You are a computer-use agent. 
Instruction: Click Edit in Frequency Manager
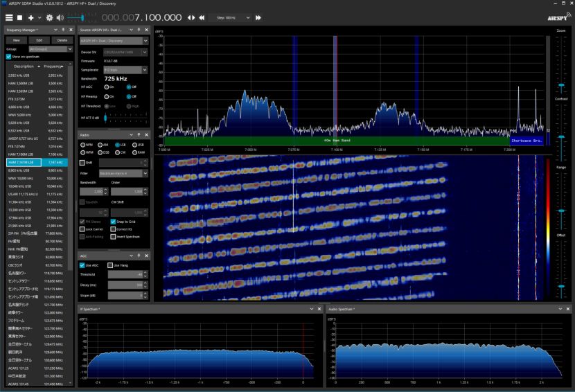pyautogui.click(x=39, y=40)
